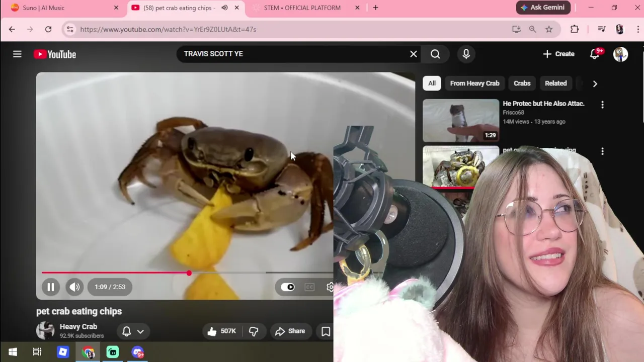Viewport: 644px width, 362px height.
Task: Open options menu for second recommended crab video
Action: [x=602, y=151]
